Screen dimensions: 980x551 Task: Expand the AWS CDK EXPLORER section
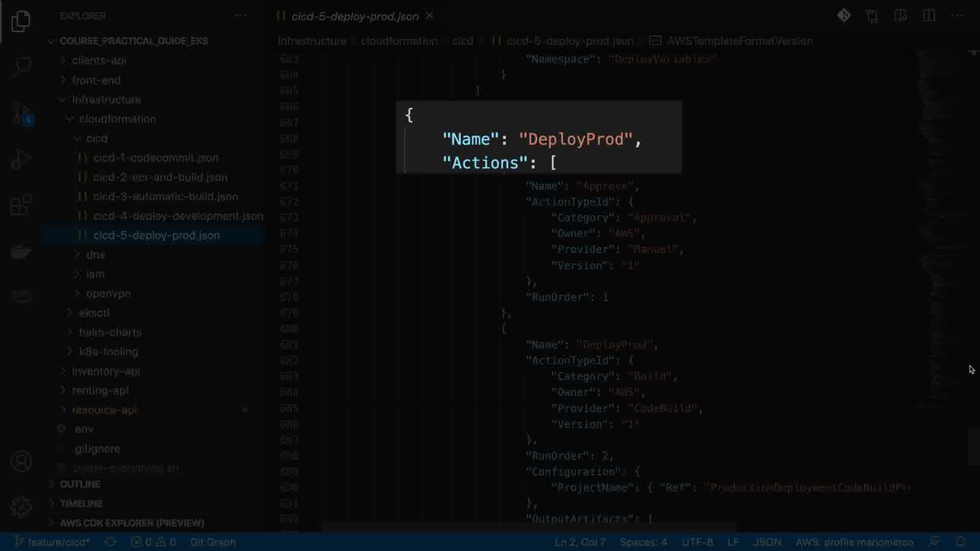[x=132, y=523]
